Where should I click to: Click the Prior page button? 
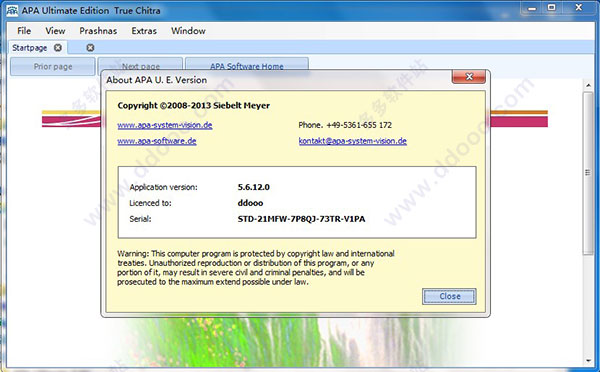coord(52,67)
